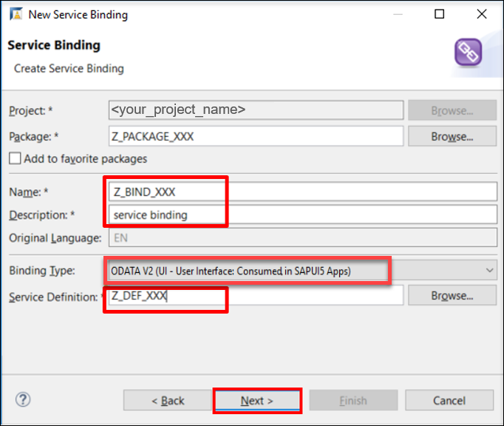The height and width of the screenshot is (426, 504).
Task: Click the Original Language label
Action: click(x=55, y=238)
